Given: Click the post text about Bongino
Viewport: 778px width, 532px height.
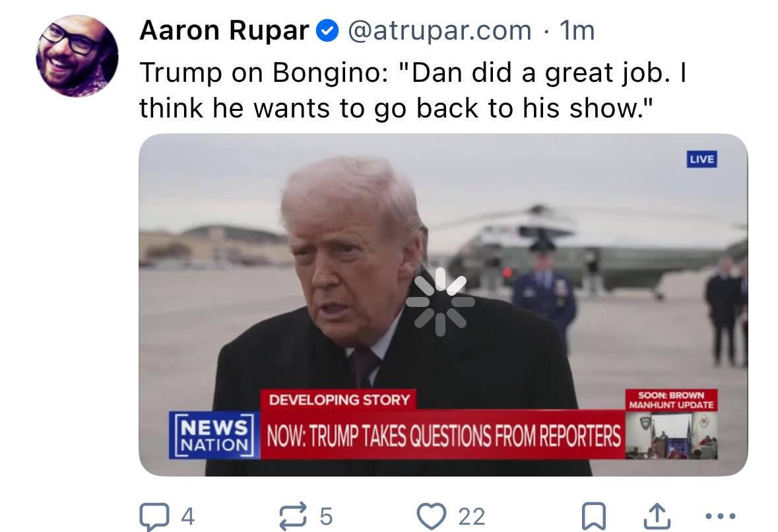Looking at the screenshot, I should coord(413,90).
